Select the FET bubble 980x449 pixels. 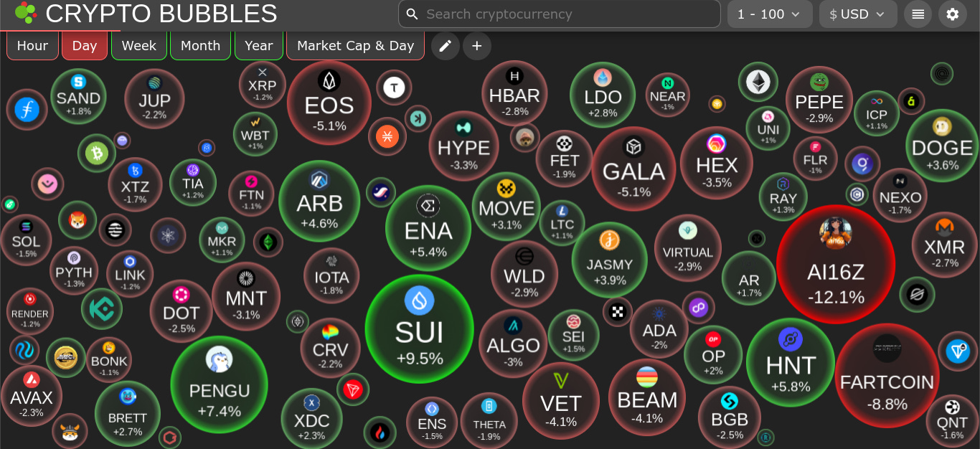(x=564, y=158)
